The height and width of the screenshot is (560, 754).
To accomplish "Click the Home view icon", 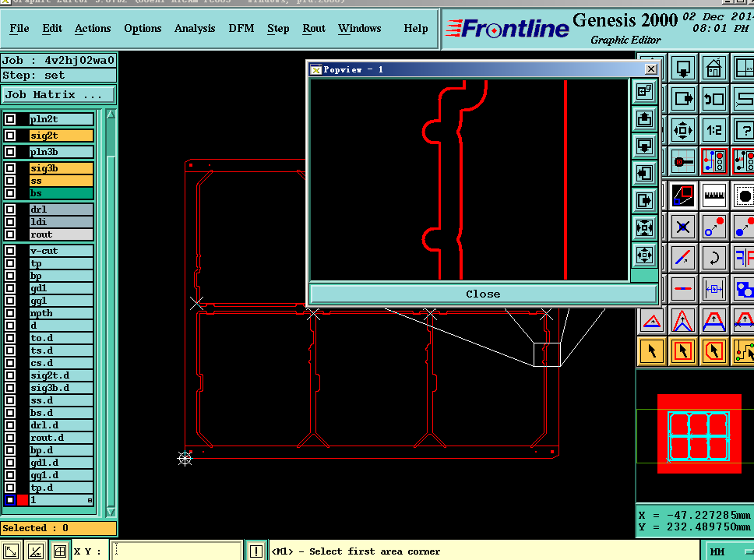I will pos(713,68).
